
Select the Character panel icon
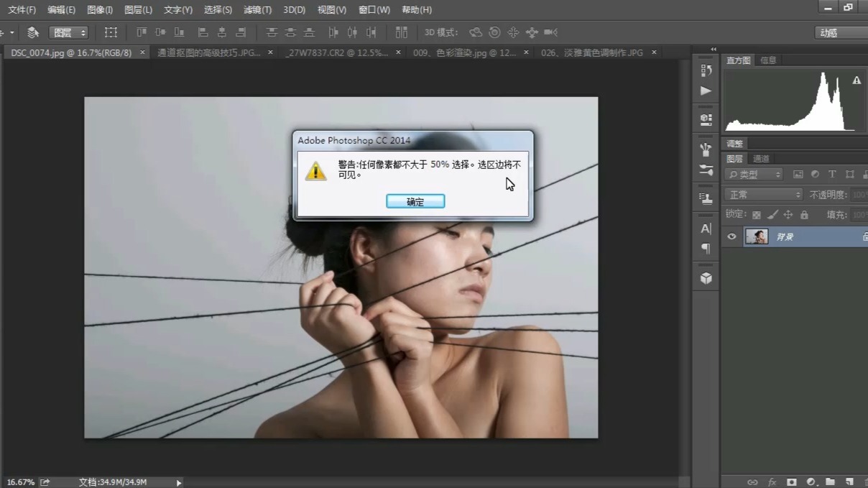point(705,228)
